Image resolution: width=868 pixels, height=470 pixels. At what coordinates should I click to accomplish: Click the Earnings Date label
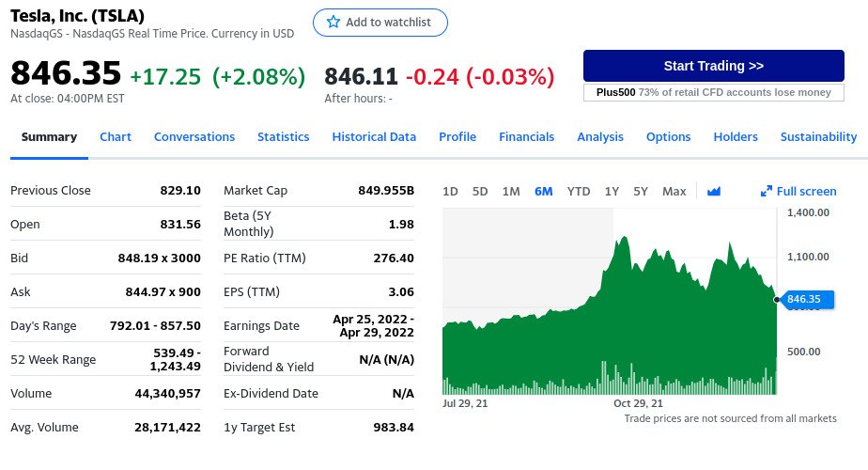pos(261,326)
